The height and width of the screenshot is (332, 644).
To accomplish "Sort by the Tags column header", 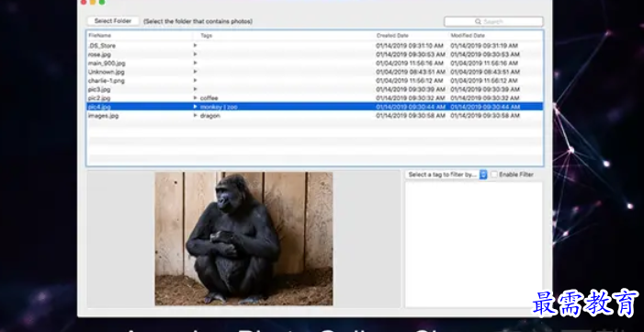I will (x=206, y=36).
